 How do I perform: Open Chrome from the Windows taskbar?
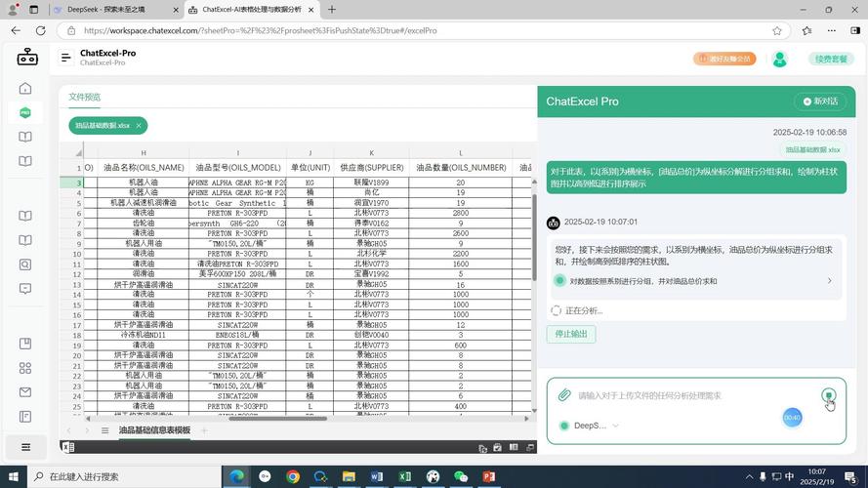293,476
